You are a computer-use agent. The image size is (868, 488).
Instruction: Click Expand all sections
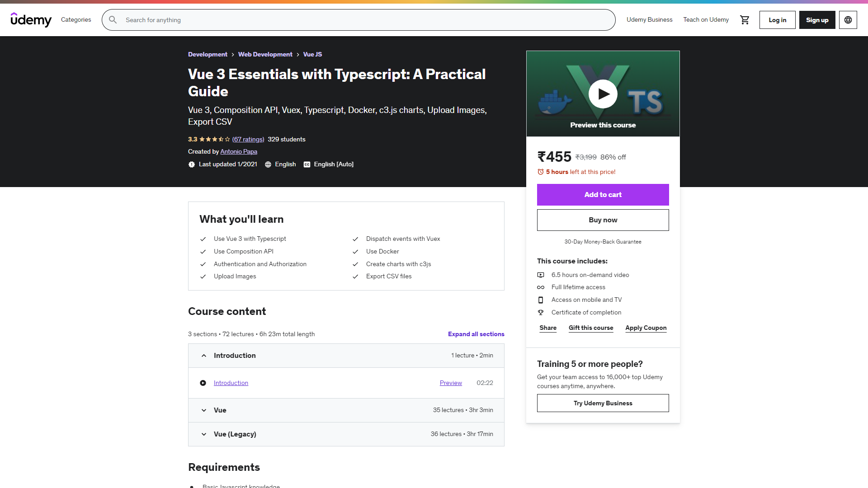(x=476, y=334)
